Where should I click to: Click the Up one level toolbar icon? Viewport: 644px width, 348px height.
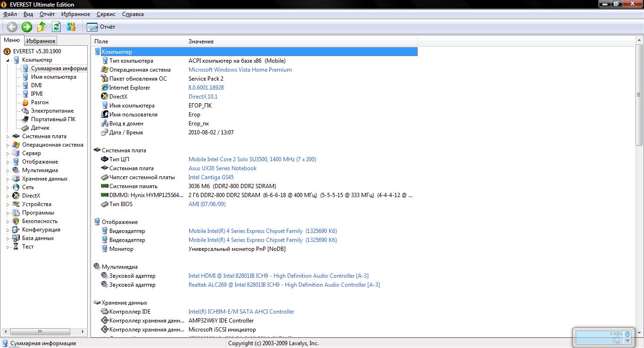tap(41, 27)
